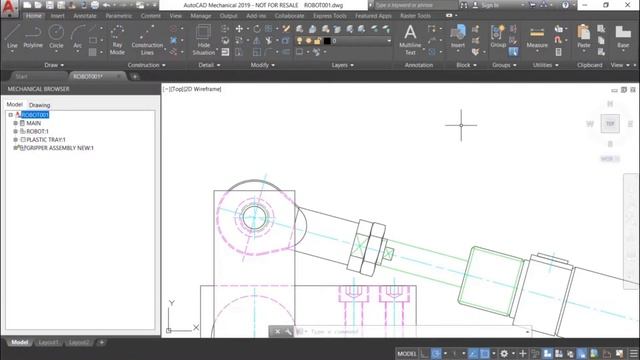Toggle workspace settings gear in status bar

(504, 353)
